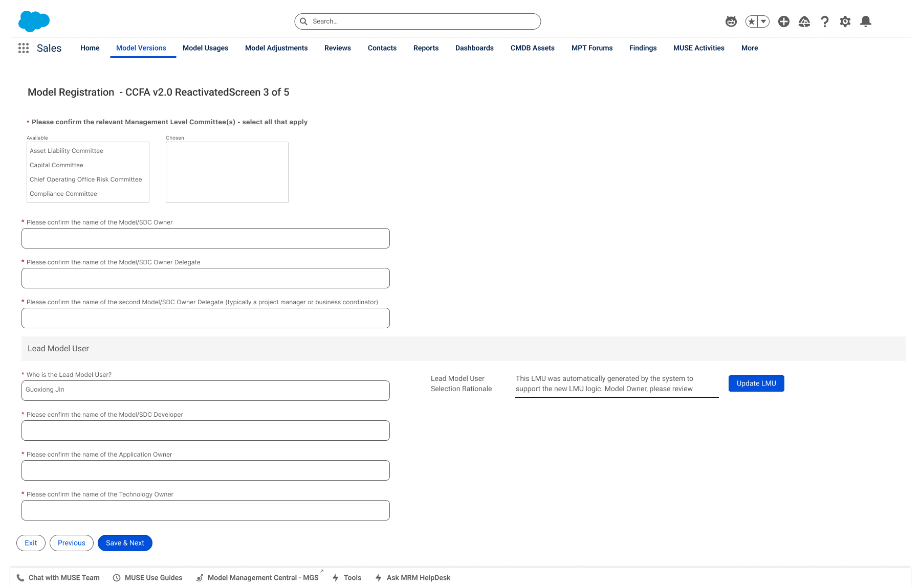Viewport: 921px width, 588px height.
Task: Click the lightning icon beside Tools
Action: click(x=336, y=578)
